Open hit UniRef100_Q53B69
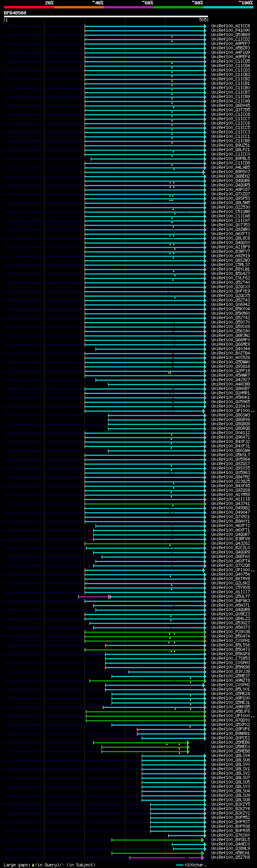Screen dimensions: 257x868 point(230,35)
